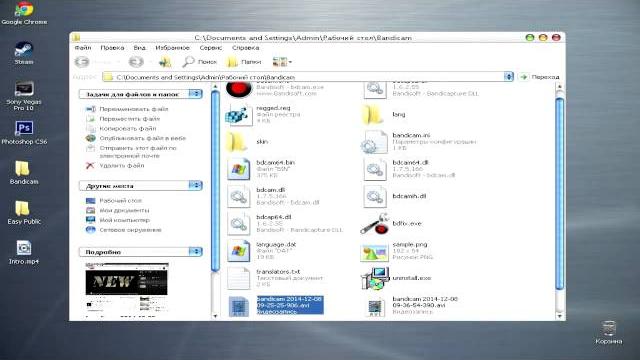Open the Избранное menu
Viewport: 640px width, 360px height.
point(173,48)
